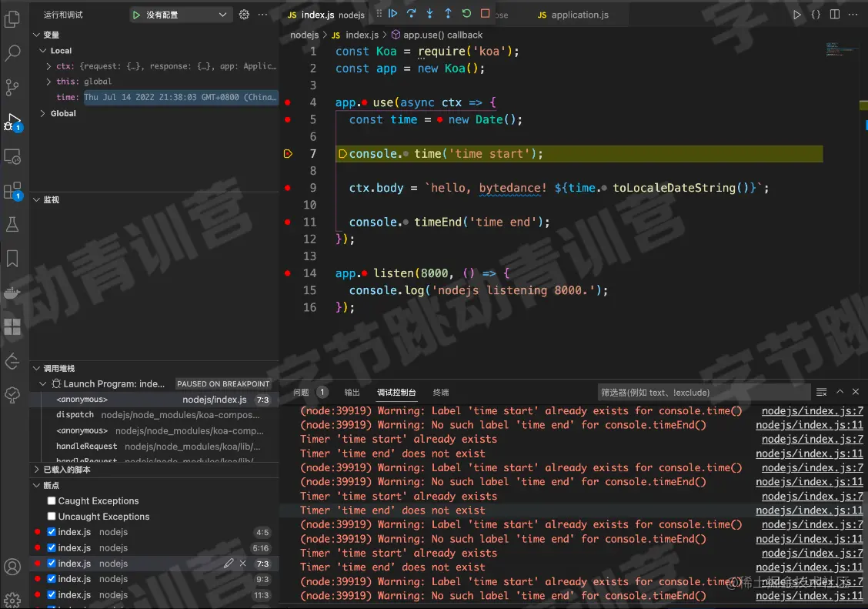868x609 pixels.
Task: Open the Testing flask view
Action: pos(12,224)
